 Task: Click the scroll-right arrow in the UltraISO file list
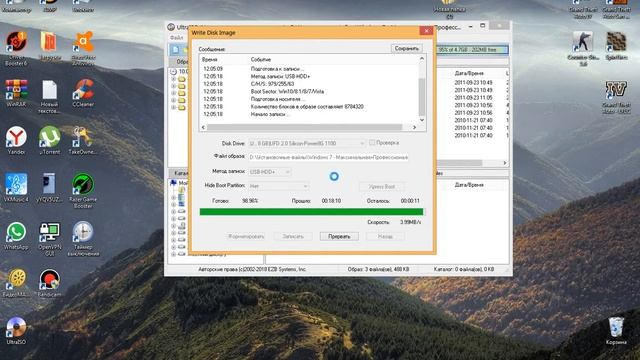(x=505, y=163)
